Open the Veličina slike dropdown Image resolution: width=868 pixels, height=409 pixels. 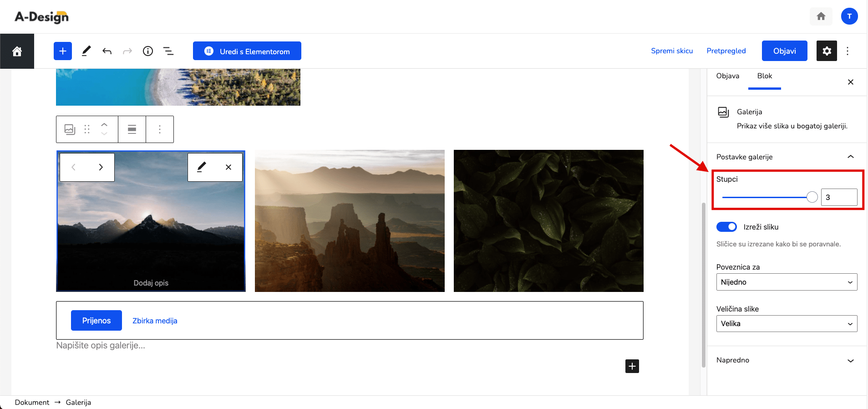pos(787,323)
